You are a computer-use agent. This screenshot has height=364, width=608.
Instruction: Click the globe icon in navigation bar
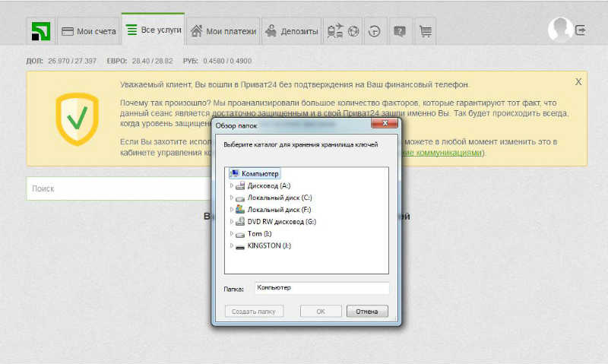353,31
